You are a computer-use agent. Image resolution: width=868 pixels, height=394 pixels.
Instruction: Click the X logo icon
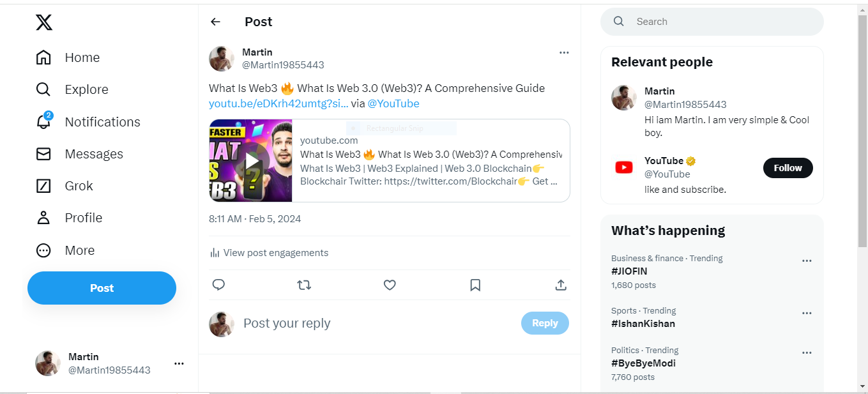pyautogui.click(x=43, y=23)
